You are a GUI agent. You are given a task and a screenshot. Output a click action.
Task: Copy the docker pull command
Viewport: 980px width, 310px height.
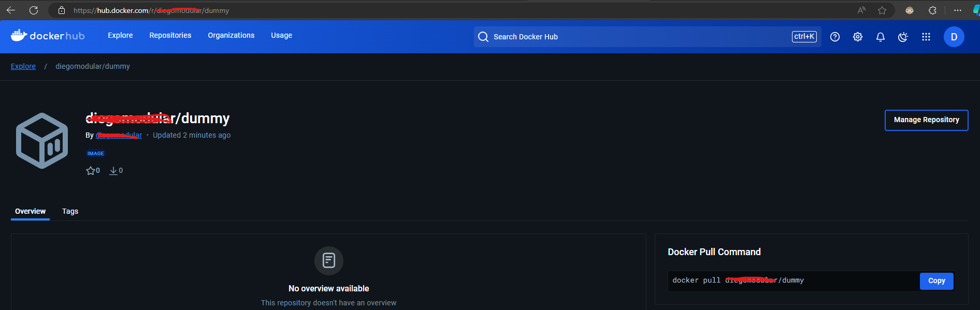[936, 281]
